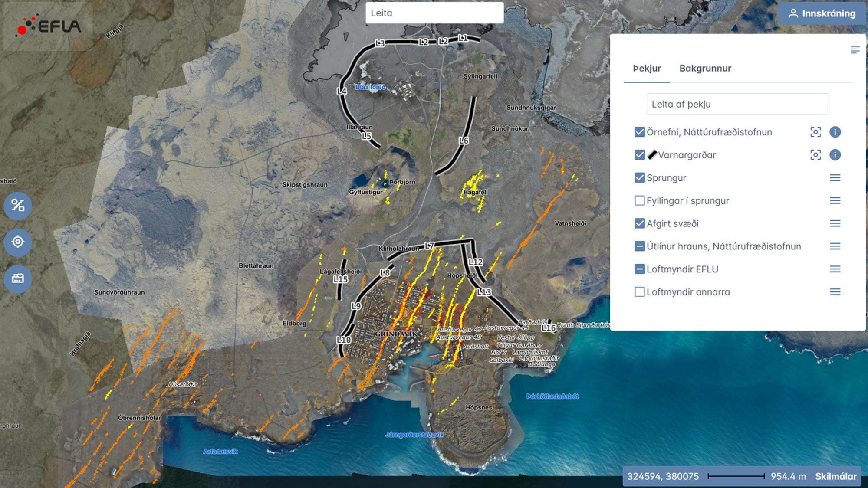Viewport: 868px width, 488px height.
Task: Click the Sundvörðuhraun map label
Action: click(119, 292)
